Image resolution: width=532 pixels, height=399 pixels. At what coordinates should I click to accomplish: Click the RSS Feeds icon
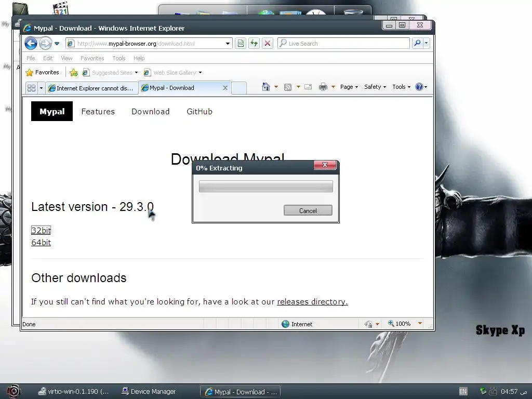click(x=288, y=87)
